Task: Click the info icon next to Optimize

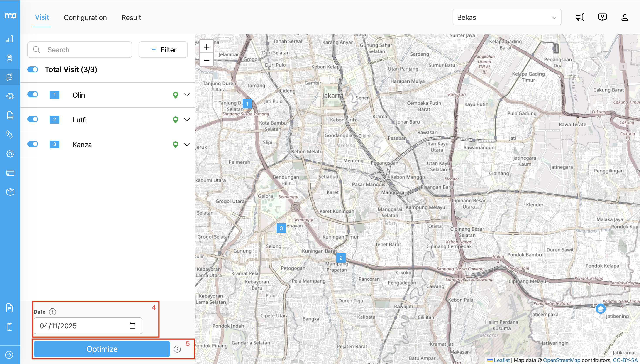Action: (177, 349)
